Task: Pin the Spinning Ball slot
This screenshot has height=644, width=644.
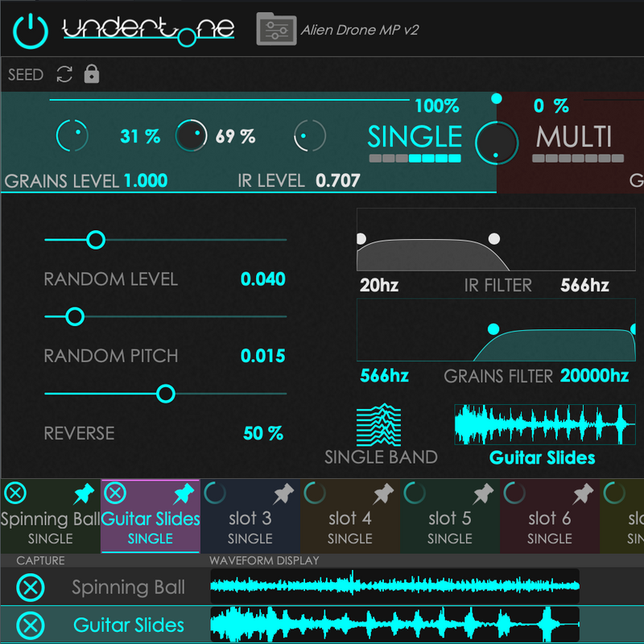Action: coord(84,493)
